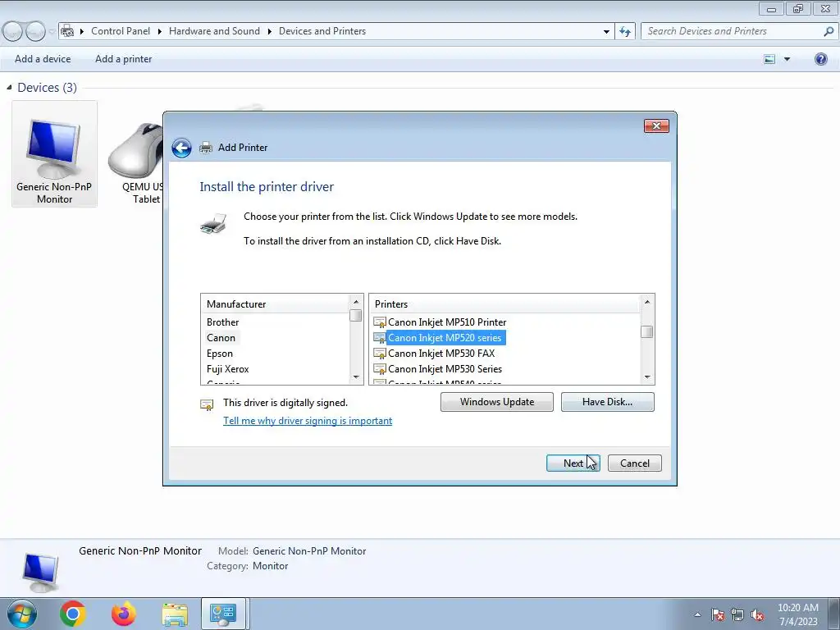840x630 pixels.
Task: Click the printer icon beside Add Printer title
Action: [206, 148]
